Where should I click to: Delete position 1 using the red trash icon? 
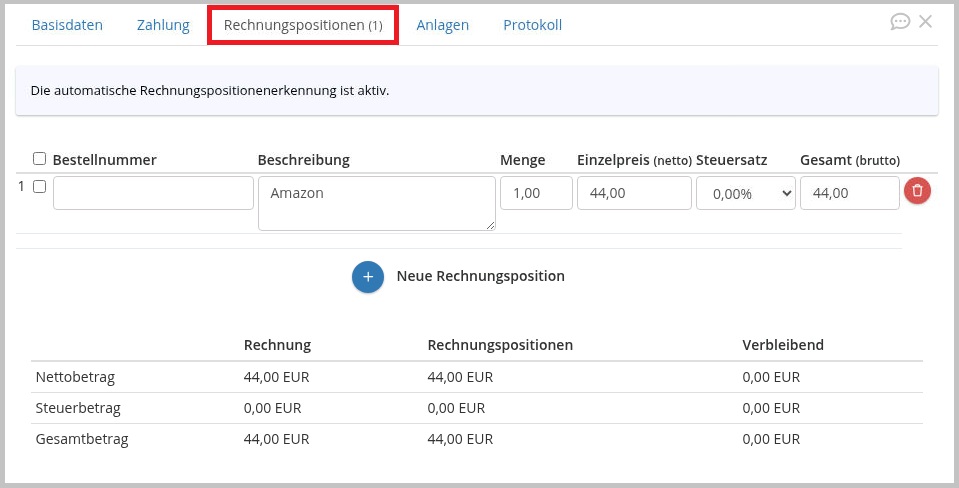click(917, 191)
